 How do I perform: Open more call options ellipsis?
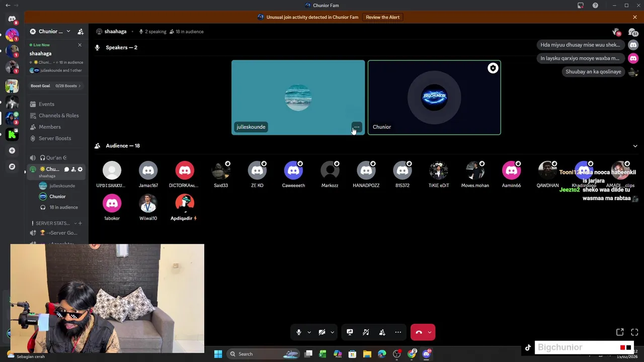[x=398, y=332]
